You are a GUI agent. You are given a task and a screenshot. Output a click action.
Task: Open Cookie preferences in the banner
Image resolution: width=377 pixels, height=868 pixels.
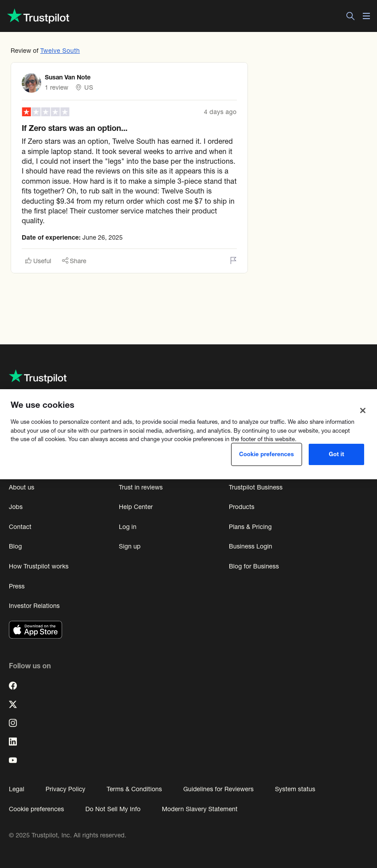tap(267, 454)
